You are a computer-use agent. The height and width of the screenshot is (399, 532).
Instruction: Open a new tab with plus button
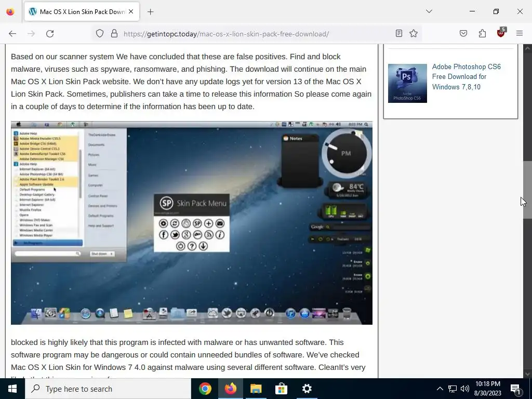(151, 12)
